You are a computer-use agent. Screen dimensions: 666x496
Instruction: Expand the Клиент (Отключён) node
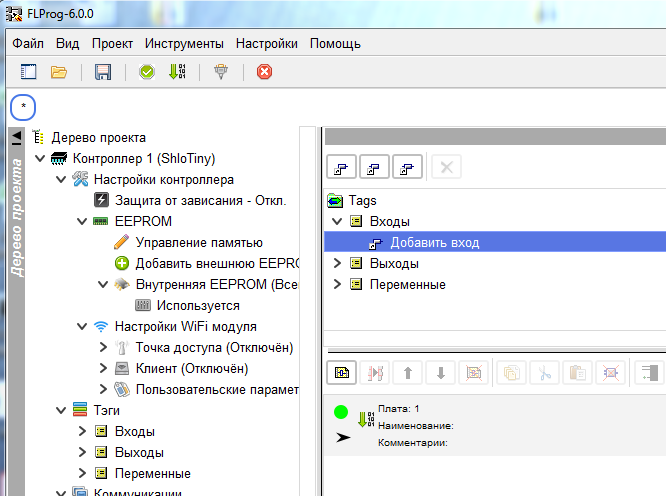103,368
